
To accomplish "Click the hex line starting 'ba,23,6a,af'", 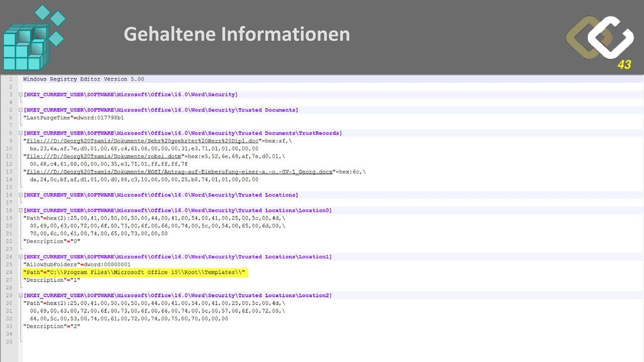I will point(144,148).
